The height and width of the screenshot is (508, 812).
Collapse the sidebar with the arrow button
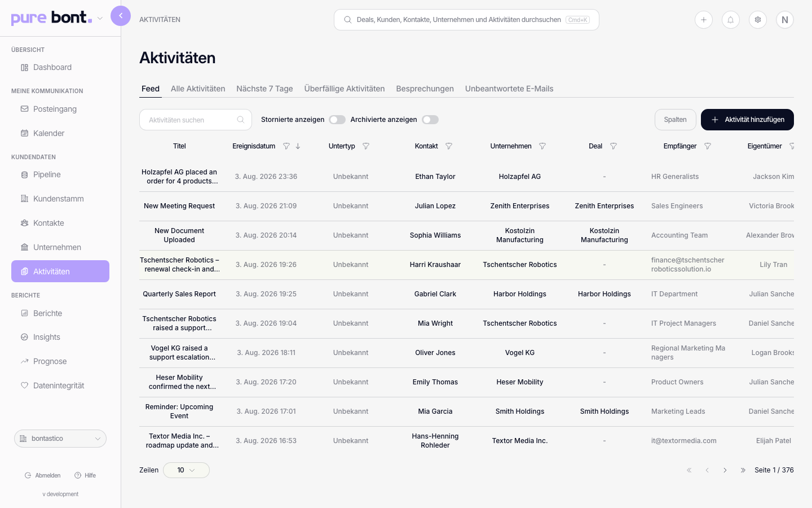[121, 16]
